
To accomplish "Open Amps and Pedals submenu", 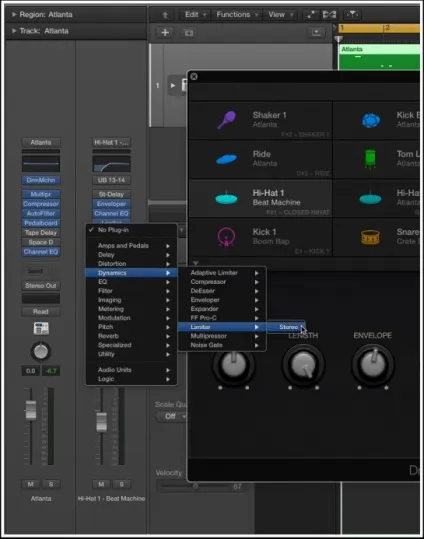I will click(131, 245).
